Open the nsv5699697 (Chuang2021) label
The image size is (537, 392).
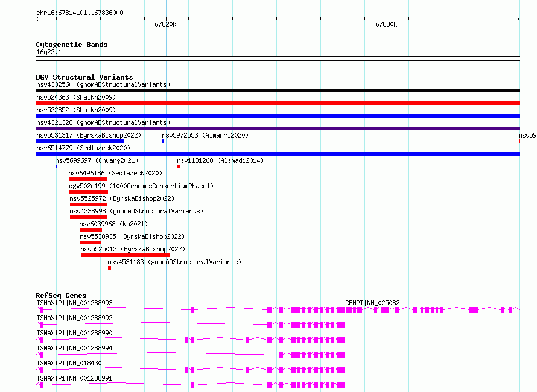click(x=97, y=160)
